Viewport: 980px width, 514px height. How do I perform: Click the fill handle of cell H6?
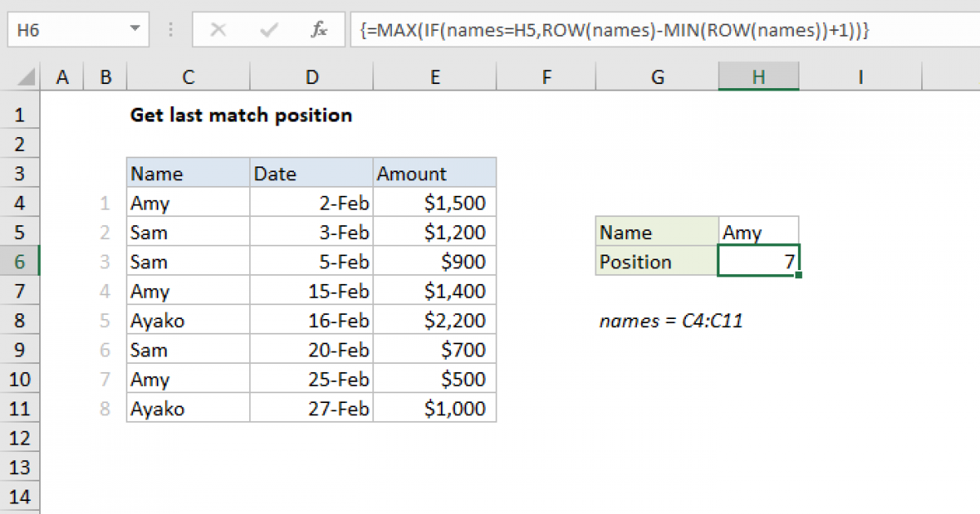pyautogui.click(x=800, y=276)
